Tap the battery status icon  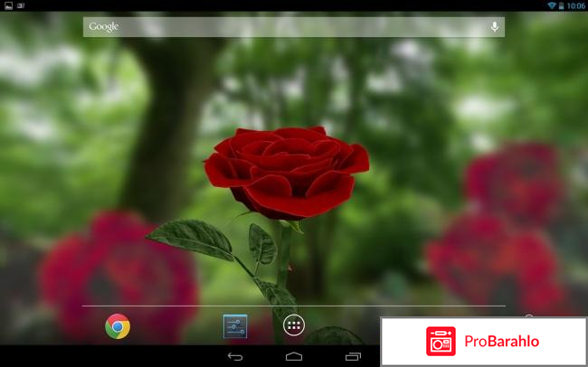(563, 5)
